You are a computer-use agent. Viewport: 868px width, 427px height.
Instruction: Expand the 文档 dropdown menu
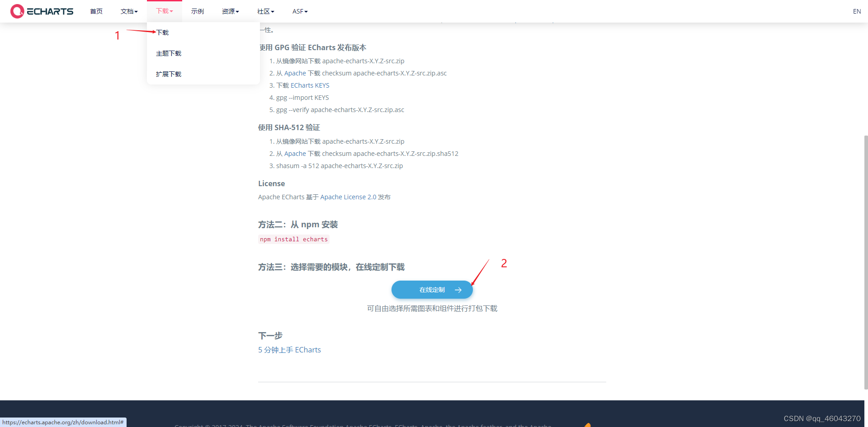point(129,11)
